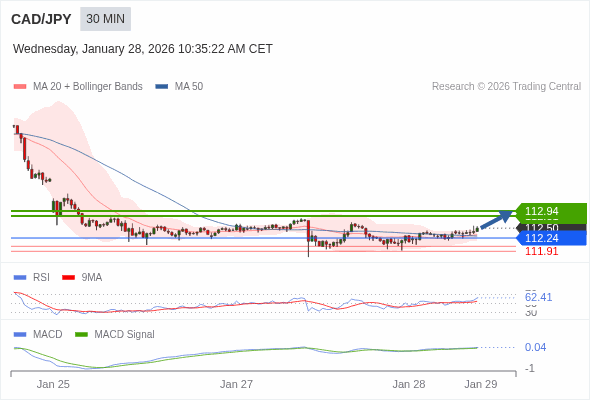Click the green 112.94 resistance price tag
The width and height of the screenshot is (590, 400).
pyautogui.click(x=551, y=211)
